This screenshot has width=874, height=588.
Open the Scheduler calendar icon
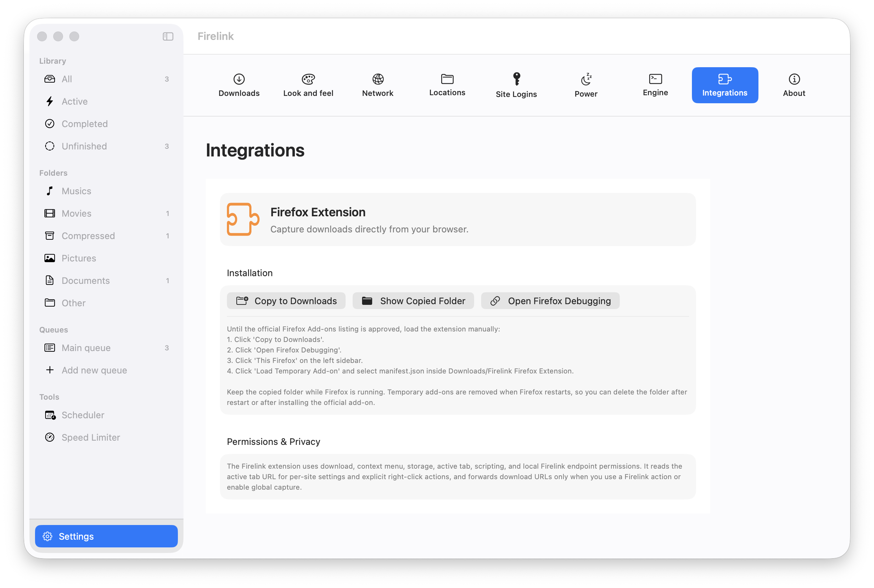point(50,415)
